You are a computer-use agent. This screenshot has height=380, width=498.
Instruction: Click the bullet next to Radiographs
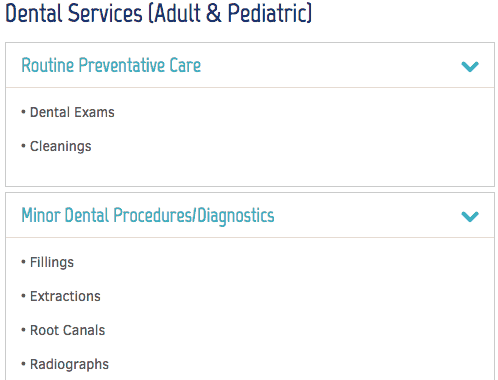click(x=23, y=364)
